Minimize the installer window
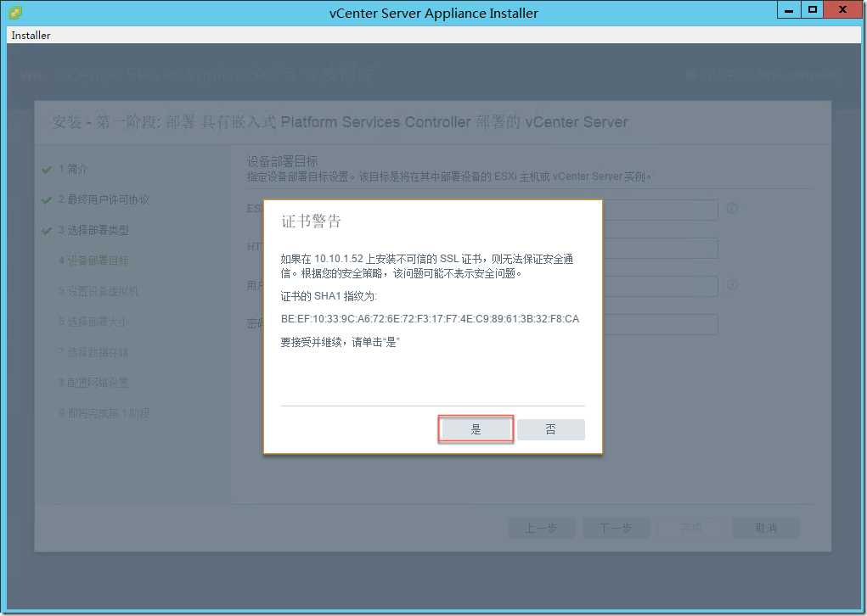Image resolution: width=867 pixels, height=616 pixels. point(789,10)
